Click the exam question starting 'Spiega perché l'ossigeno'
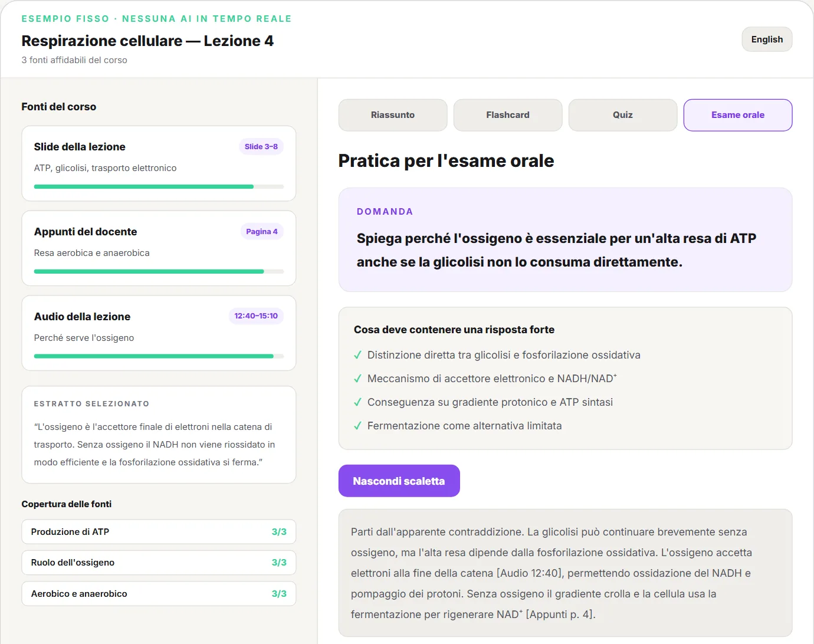 point(556,250)
